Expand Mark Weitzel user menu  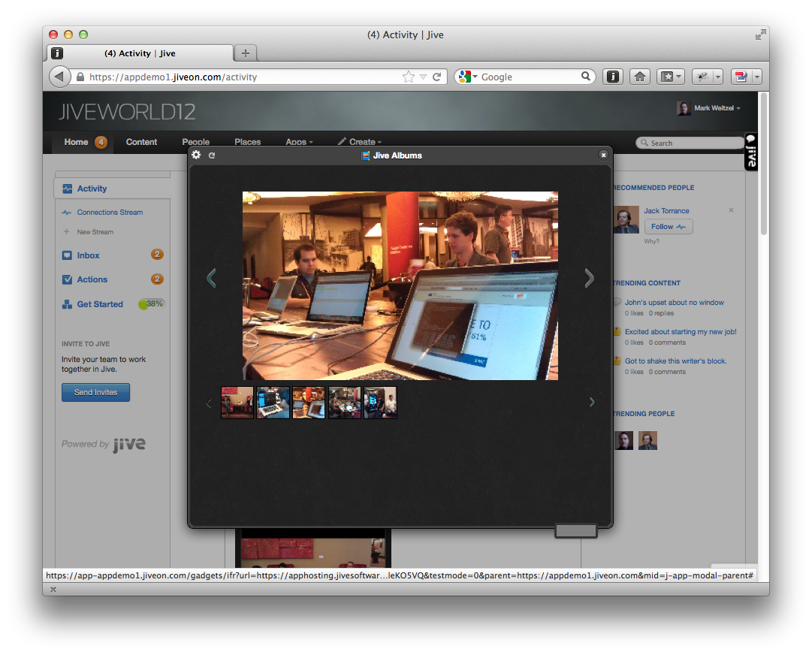[x=709, y=108]
